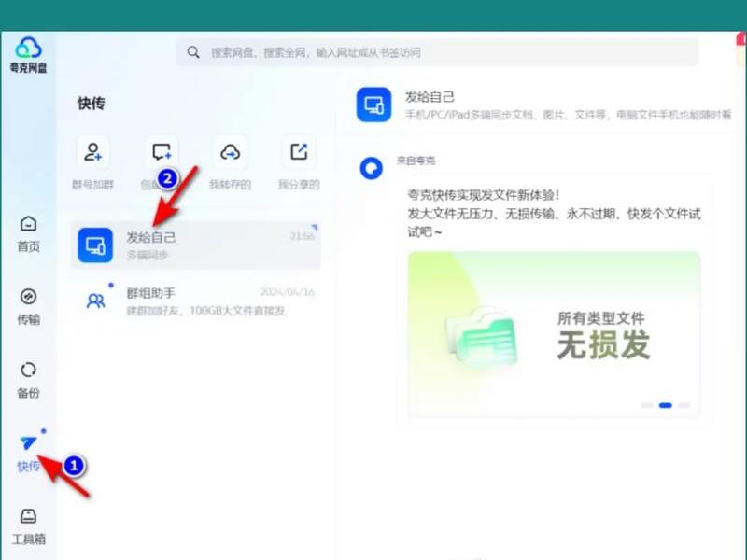Open the 传输 transfer section
This screenshot has height=560, width=747.
tap(28, 306)
